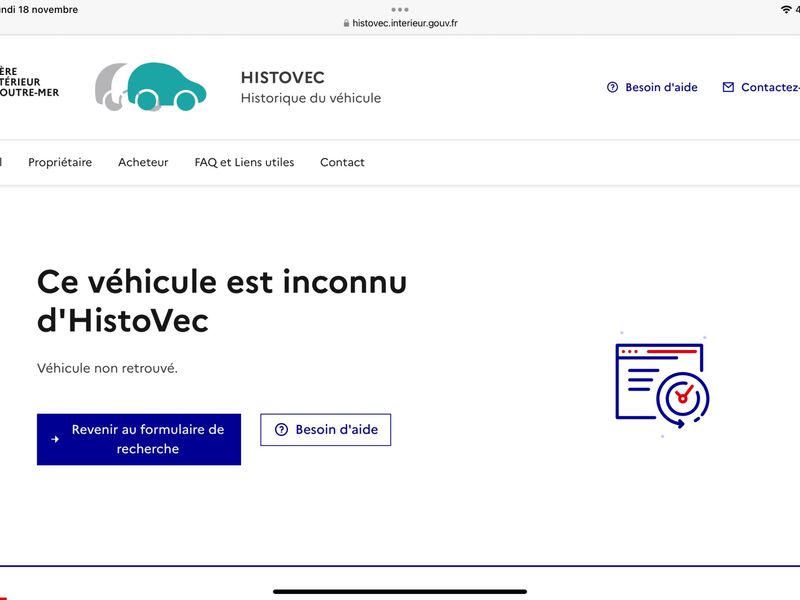Click question mark icon in outlined help button
The height and width of the screenshot is (600, 800).
point(281,430)
